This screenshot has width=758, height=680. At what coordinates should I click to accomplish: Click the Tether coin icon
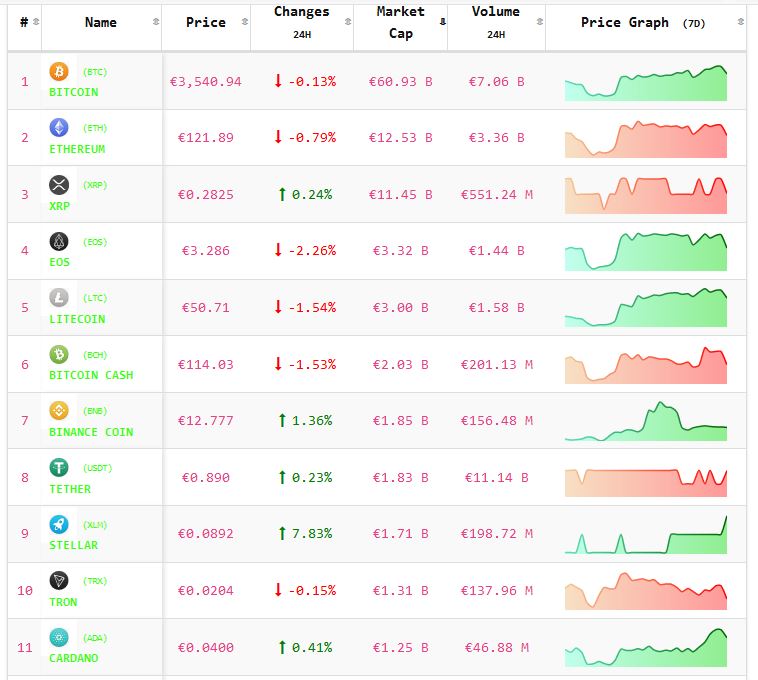coord(60,468)
